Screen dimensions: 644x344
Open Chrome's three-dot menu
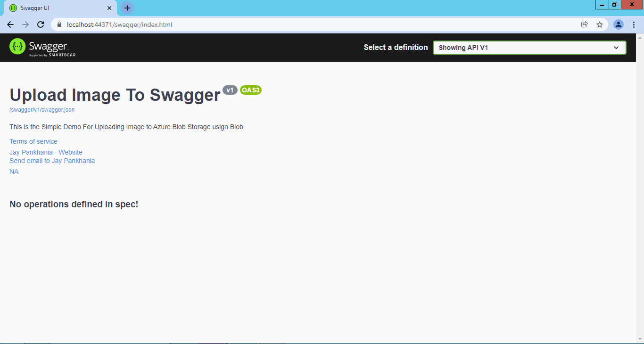(634, 25)
